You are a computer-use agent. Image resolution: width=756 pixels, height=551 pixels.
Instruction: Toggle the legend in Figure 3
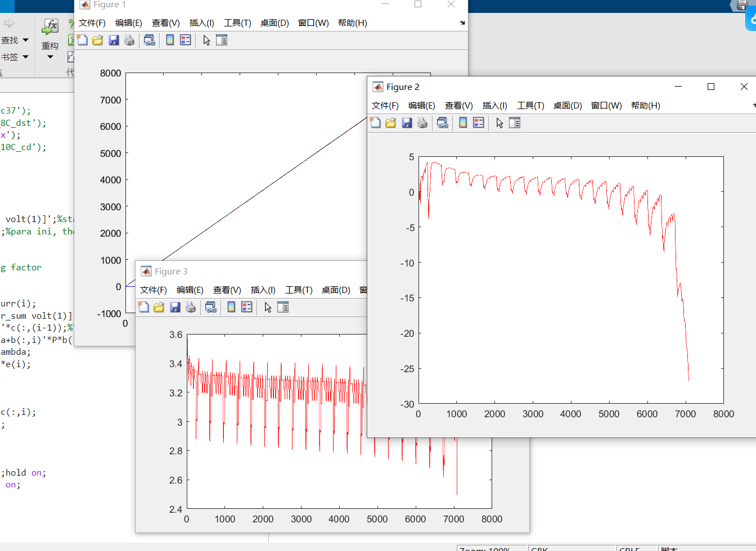(247, 307)
